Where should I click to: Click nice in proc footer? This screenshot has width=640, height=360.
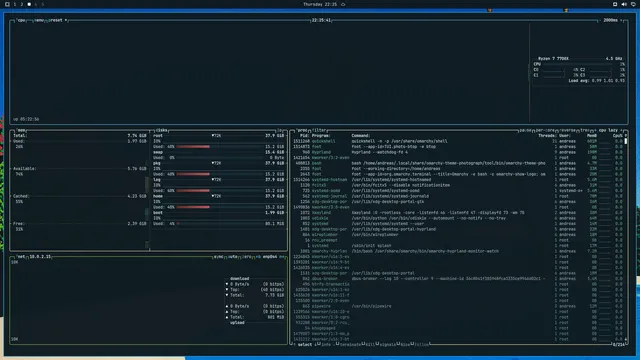[x=405, y=344]
